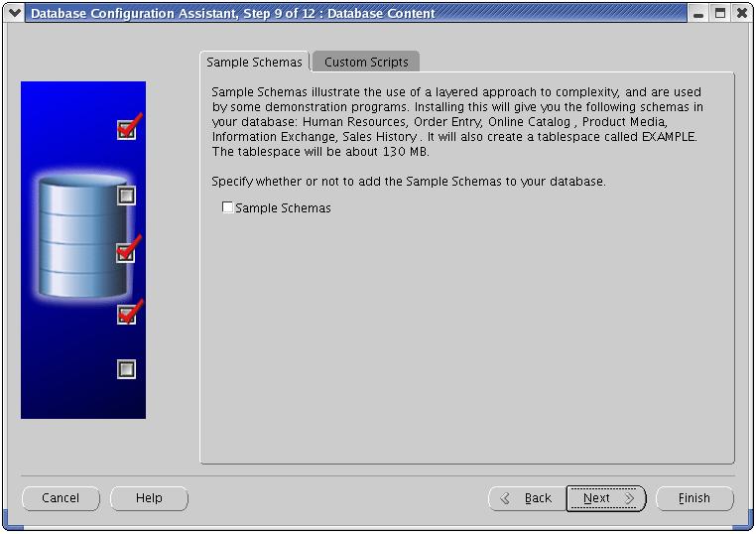Switch to the Sample Schemas tab

click(254, 62)
